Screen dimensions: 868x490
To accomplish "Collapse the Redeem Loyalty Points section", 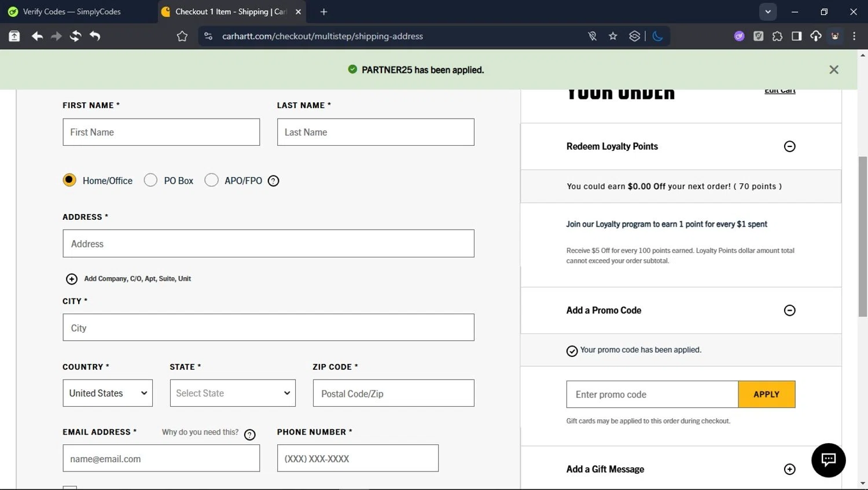I will [x=789, y=146].
